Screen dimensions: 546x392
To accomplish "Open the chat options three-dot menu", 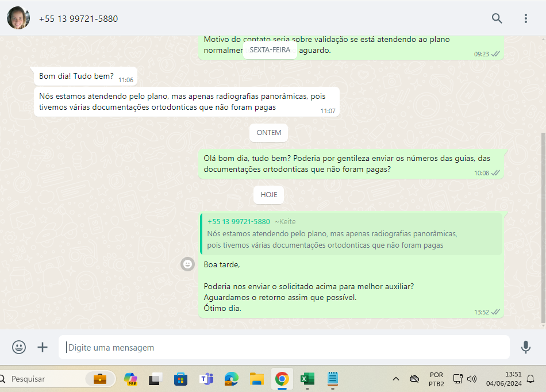I will point(526,18).
